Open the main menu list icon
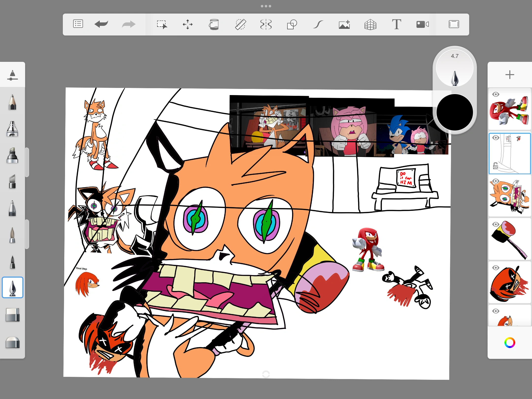This screenshot has width=532, height=399. click(78, 24)
